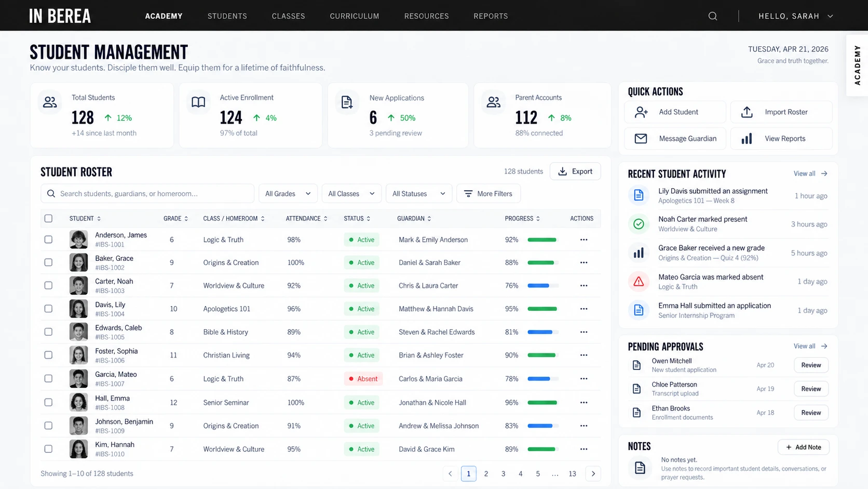
Task: Click the Import Roster upload icon
Action: pyautogui.click(x=747, y=112)
